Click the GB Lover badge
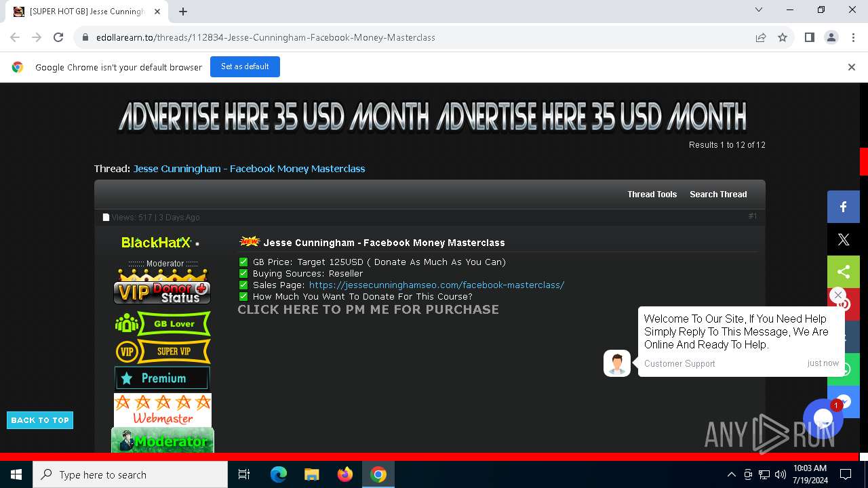The width and height of the screenshot is (868, 488). [x=163, y=324]
